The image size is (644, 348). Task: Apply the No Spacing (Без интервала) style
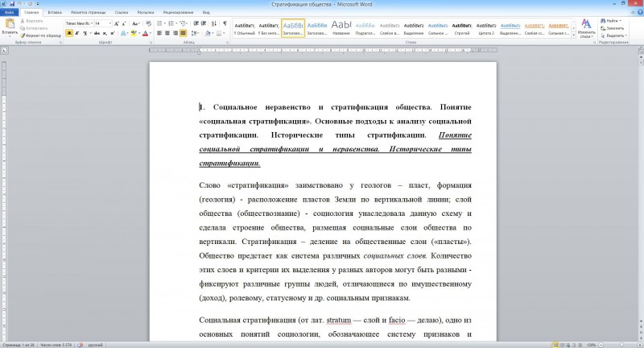pos(269,28)
